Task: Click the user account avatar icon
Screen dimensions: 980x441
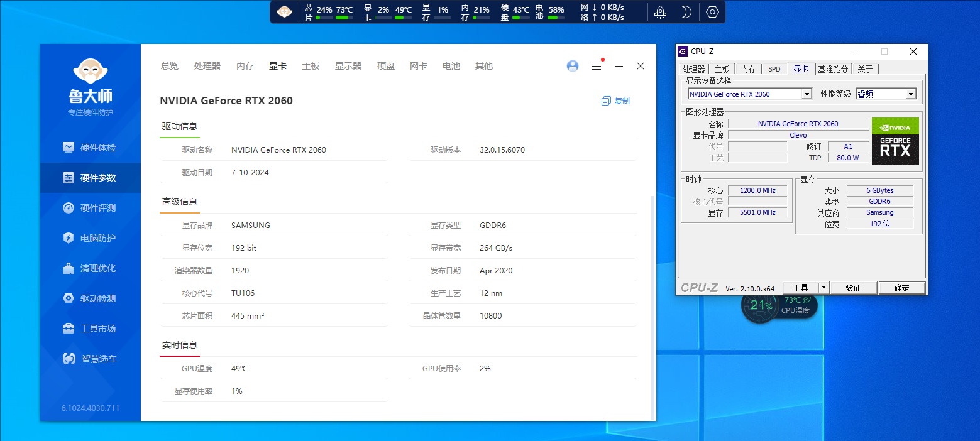Action: 572,66
